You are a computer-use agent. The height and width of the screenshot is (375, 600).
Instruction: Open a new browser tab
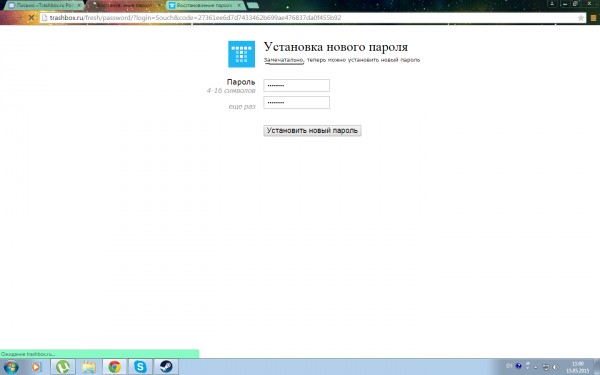(253, 5)
